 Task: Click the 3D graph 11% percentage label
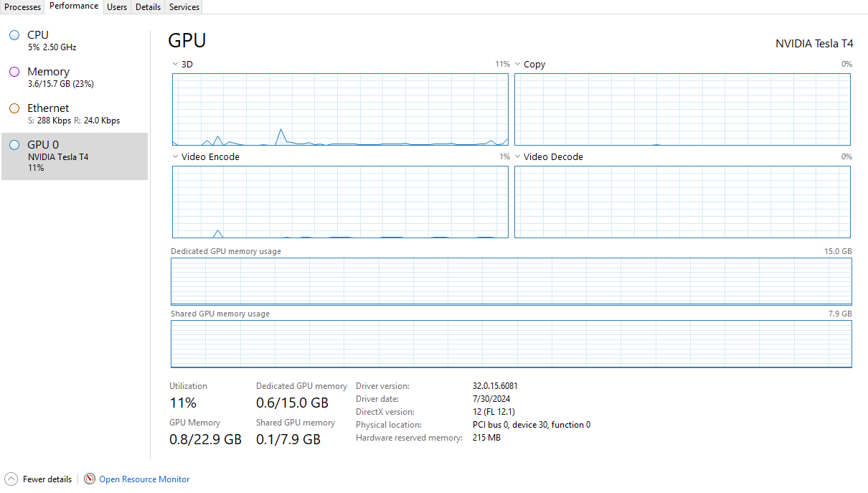point(502,64)
